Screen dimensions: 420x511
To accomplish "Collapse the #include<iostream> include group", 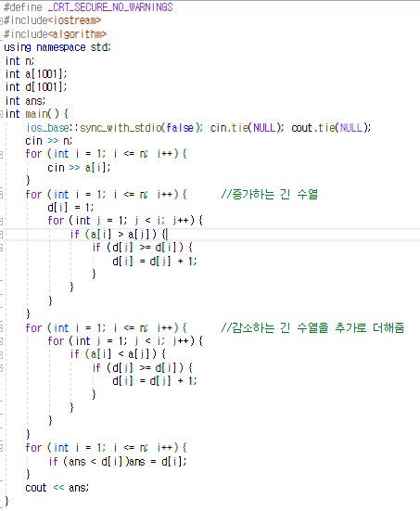I will tap(1, 20).
